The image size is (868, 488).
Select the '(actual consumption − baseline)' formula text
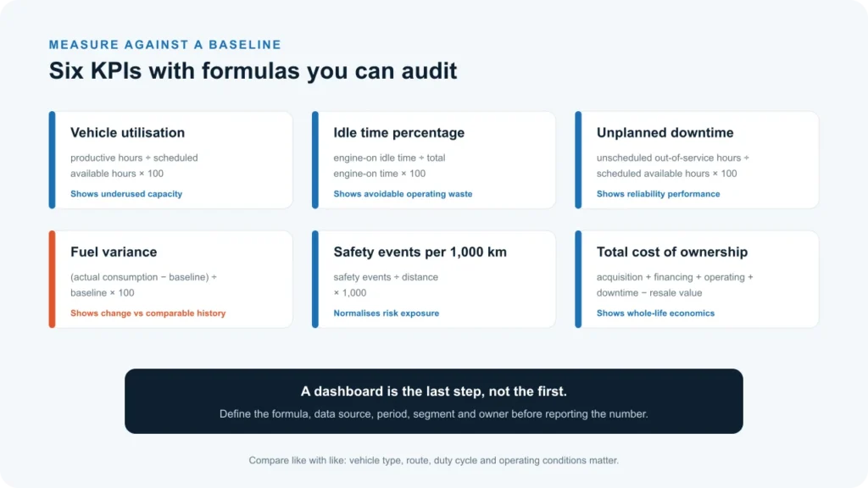pos(143,285)
